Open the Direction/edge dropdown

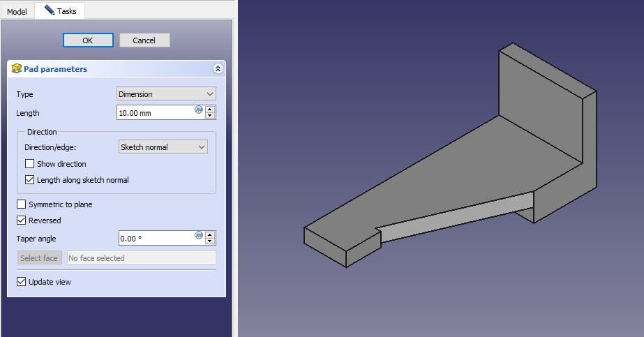pyautogui.click(x=163, y=147)
